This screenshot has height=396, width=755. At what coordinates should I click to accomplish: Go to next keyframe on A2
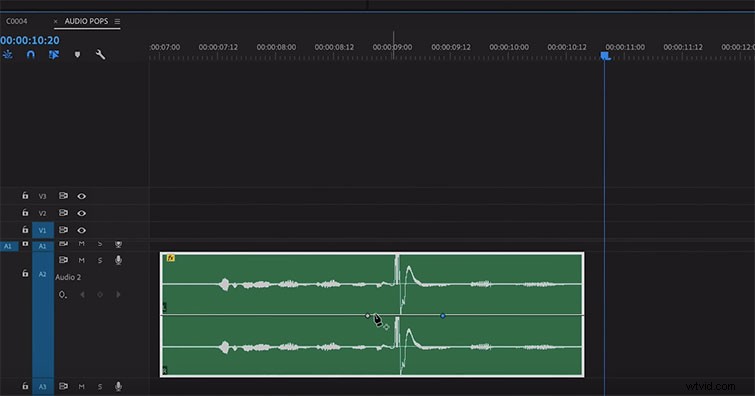[118, 294]
